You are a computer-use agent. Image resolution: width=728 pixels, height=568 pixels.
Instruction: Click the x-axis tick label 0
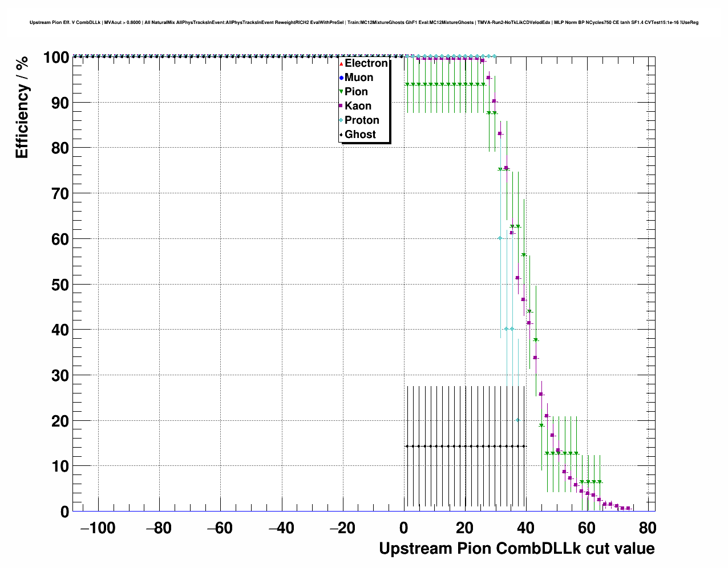404,529
